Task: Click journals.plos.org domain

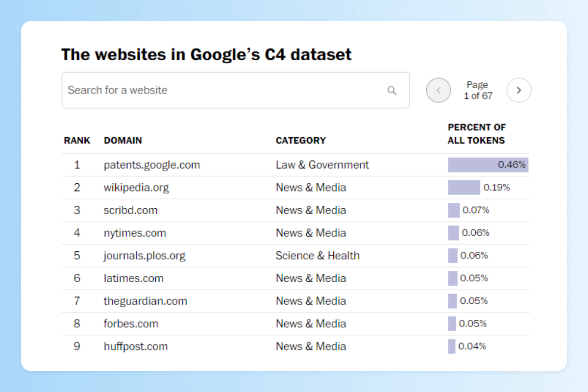Action: (x=145, y=256)
